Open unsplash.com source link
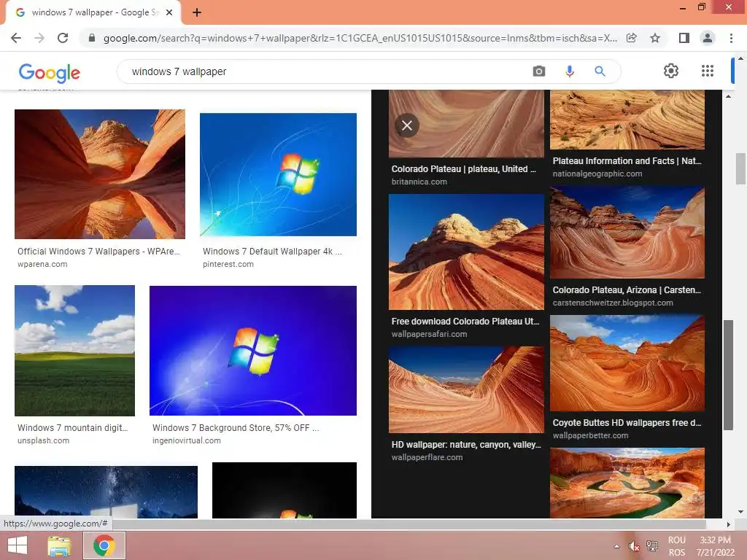Image resolution: width=747 pixels, height=560 pixels. pos(43,440)
